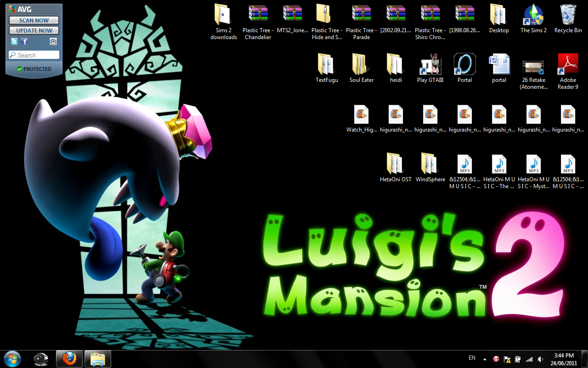Click the AVG gadget Scan Now button

tap(34, 20)
